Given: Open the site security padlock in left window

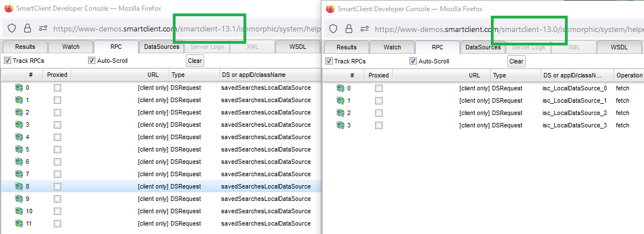Looking at the screenshot, I should click(x=27, y=28).
